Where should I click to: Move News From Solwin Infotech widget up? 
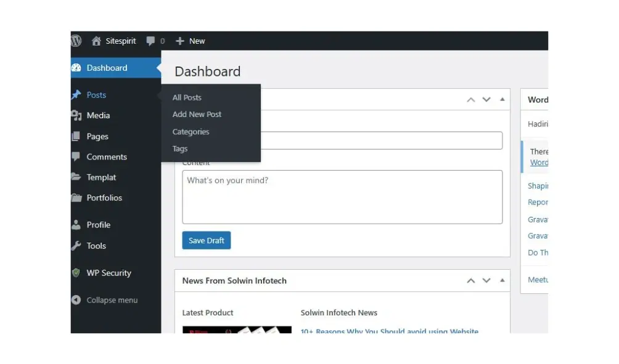tap(471, 281)
